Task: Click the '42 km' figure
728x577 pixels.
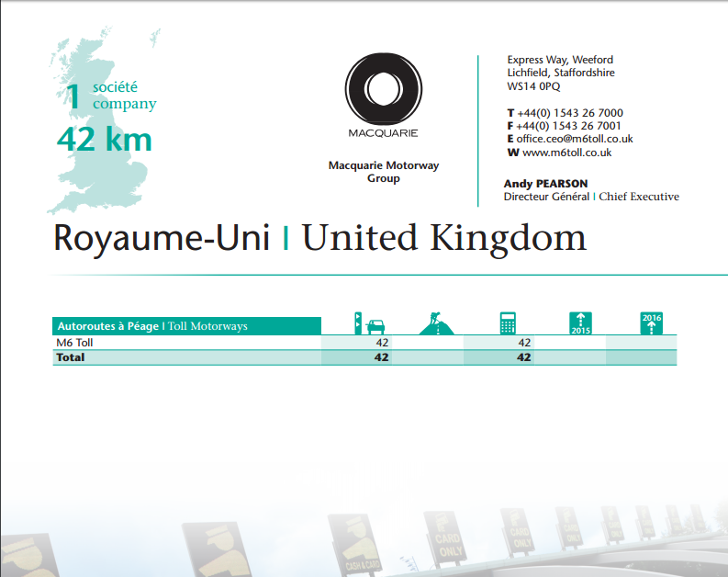Action: pyautogui.click(x=105, y=140)
